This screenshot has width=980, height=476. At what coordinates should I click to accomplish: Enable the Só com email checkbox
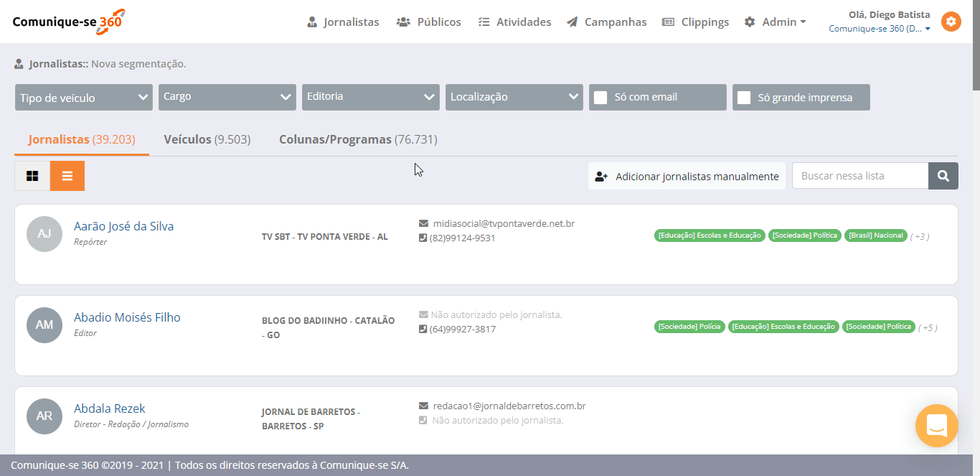[601, 98]
